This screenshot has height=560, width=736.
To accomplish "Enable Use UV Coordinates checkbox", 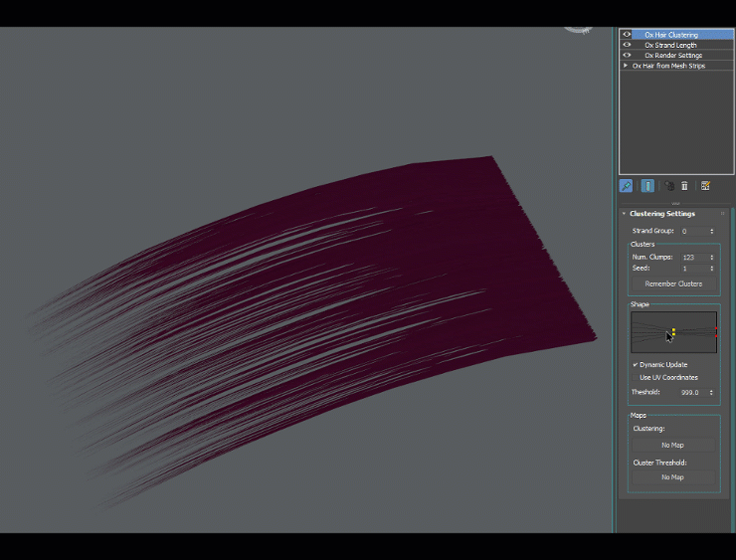I will coord(636,378).
